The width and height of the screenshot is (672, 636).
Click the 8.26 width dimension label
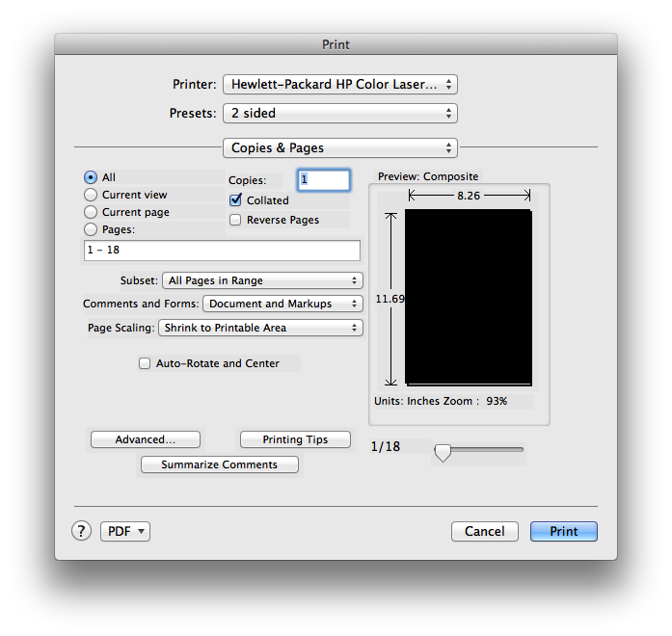pyautogui.click(x=469, y=196)
